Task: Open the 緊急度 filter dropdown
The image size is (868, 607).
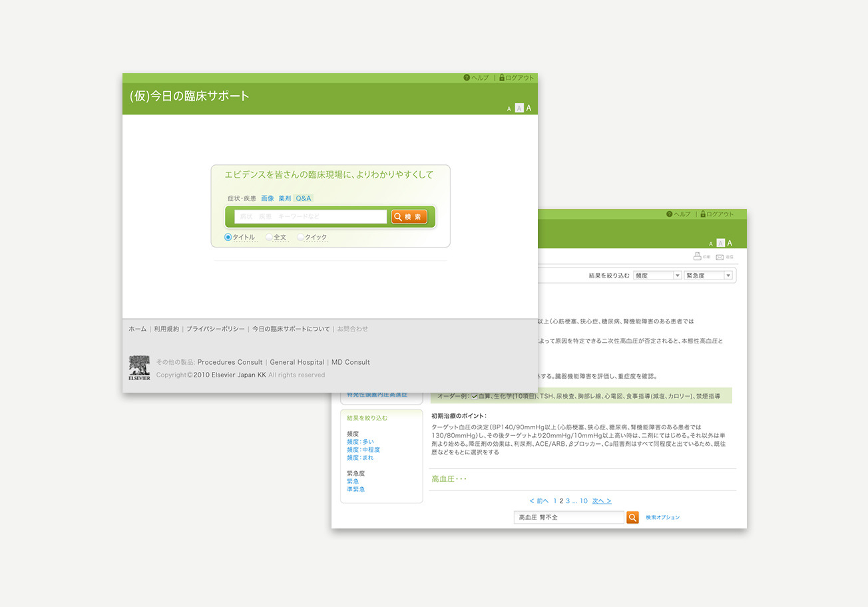Action: pos(708,275)
